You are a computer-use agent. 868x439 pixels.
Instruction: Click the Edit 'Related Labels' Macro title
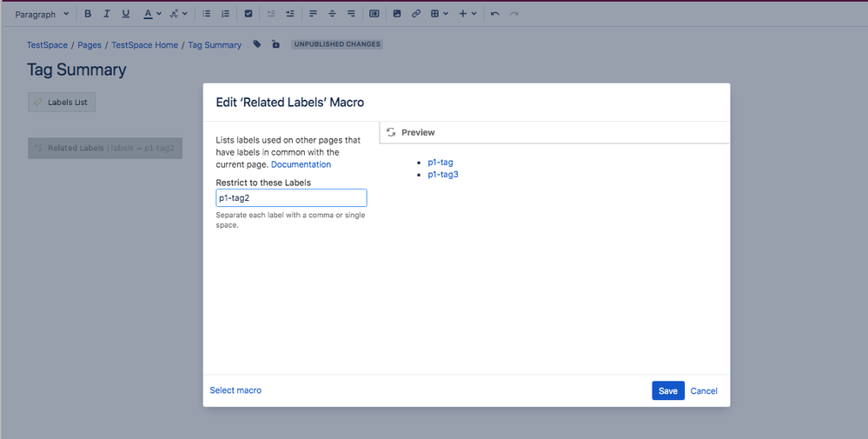[x=290, y=103]
